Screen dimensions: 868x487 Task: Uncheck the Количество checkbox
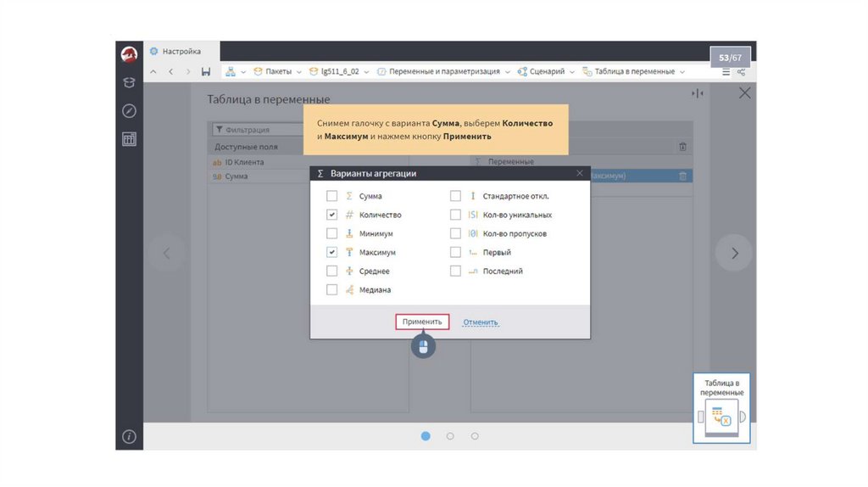pyautogui.click(x=331, y=215)
